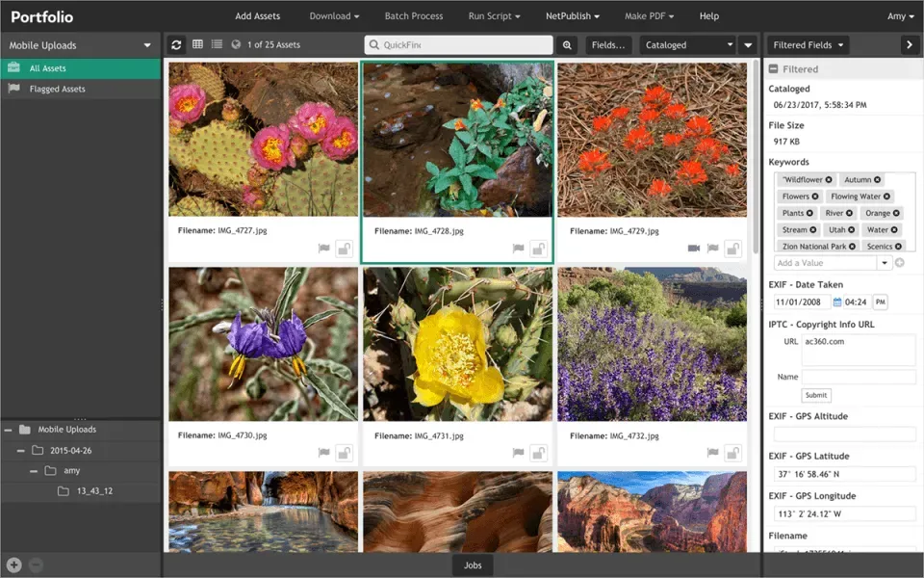Open advanced find magnifier icon
This screenshot has width=924, height=578.
(x=567, y=45)
